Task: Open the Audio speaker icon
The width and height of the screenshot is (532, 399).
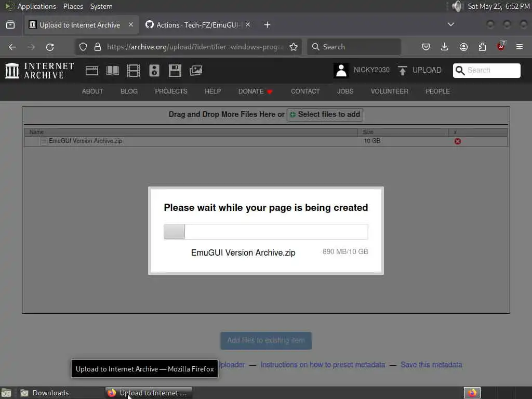Action: [x=154, y=71]
